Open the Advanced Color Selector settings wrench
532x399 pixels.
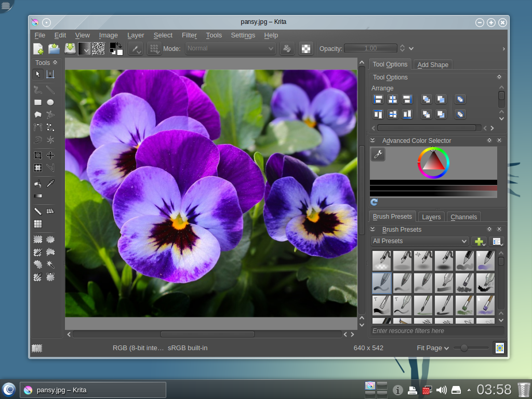click(378, 154)
